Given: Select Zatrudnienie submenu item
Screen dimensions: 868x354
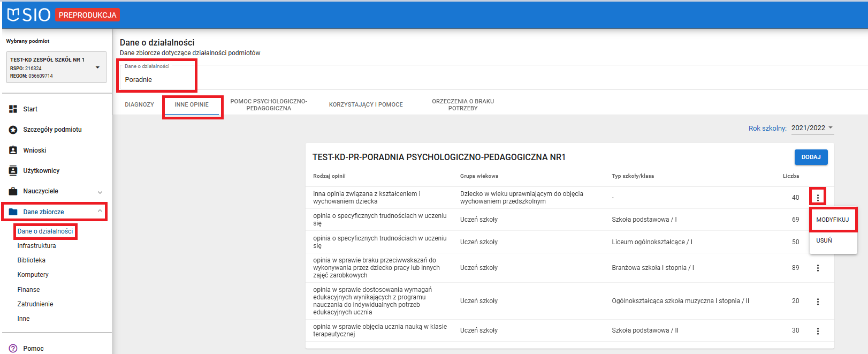Looking at the screenshot, I should coord(35,304).
